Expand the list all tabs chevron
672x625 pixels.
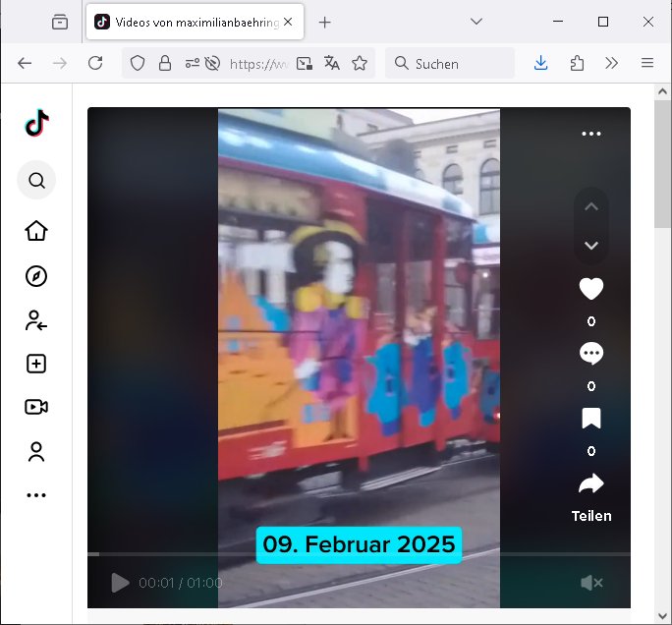tap(476, 22)
